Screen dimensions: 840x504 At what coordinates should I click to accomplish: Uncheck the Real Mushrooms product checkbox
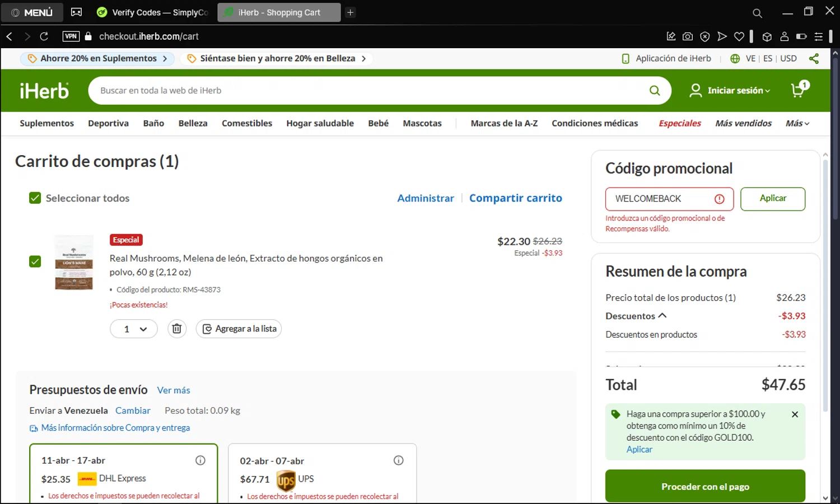(35, 262)
